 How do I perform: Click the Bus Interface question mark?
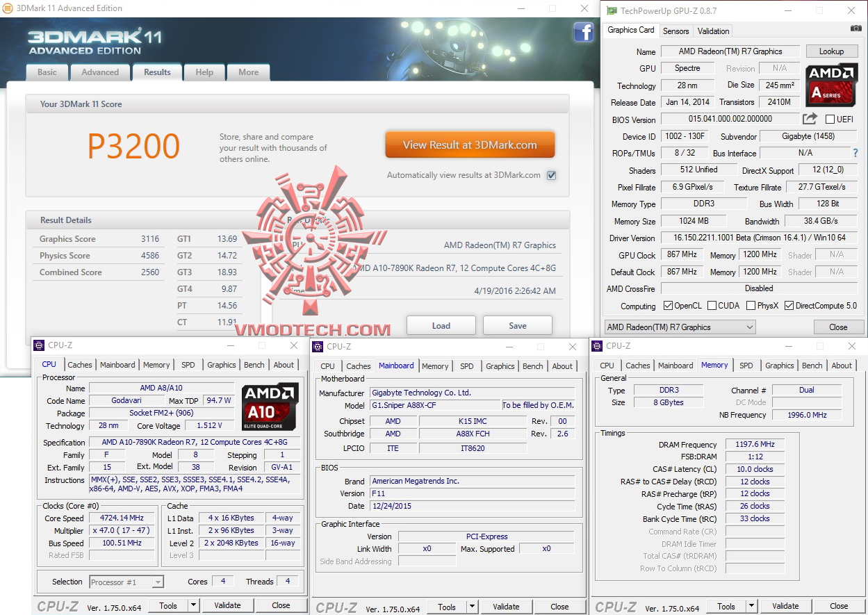(855, 153)
